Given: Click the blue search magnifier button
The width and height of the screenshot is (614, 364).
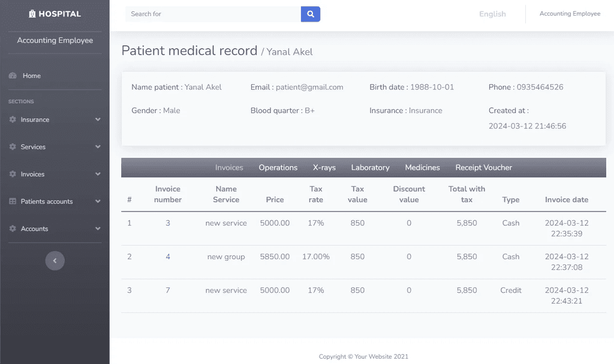Looking at the screenshot, I should (x=311, y=14).
